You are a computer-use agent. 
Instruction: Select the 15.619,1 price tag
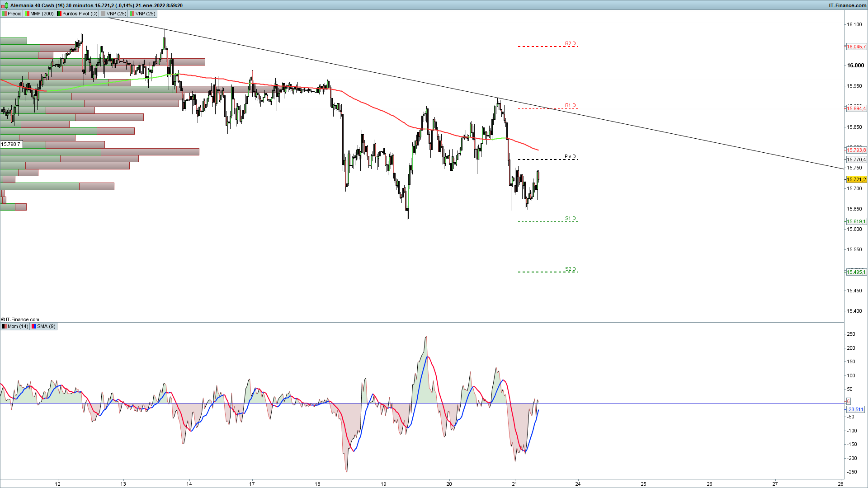(856, 221)
